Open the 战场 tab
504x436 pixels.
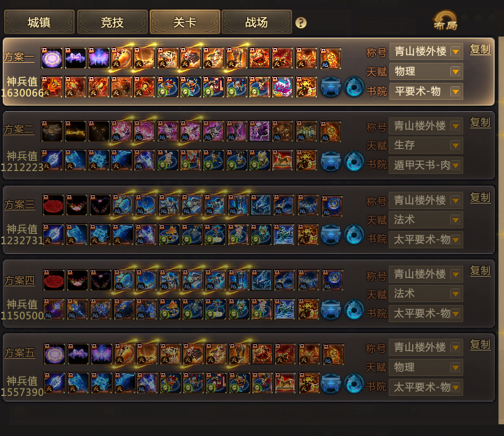[x=257, y=22]
